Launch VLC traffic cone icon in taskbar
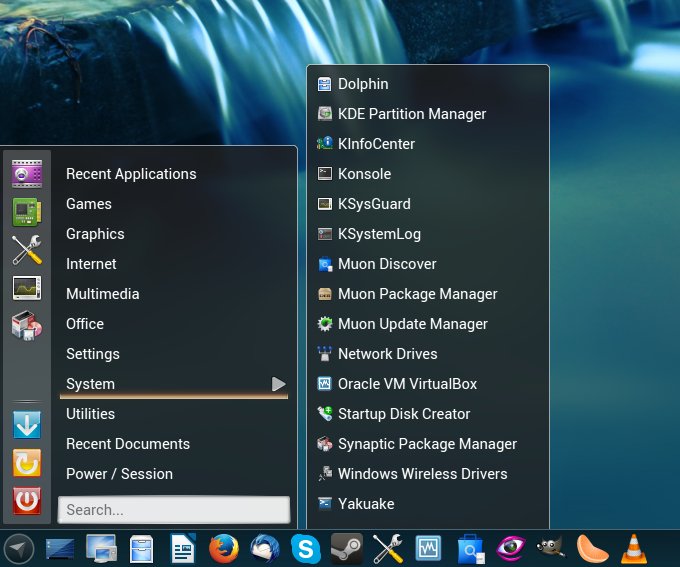This screenshot has width=680, height=567. point(634,549)
